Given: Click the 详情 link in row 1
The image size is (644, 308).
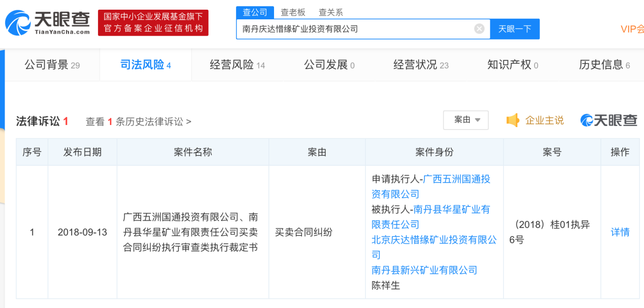Looking at the screenshot, I should (x=620, y=232).
